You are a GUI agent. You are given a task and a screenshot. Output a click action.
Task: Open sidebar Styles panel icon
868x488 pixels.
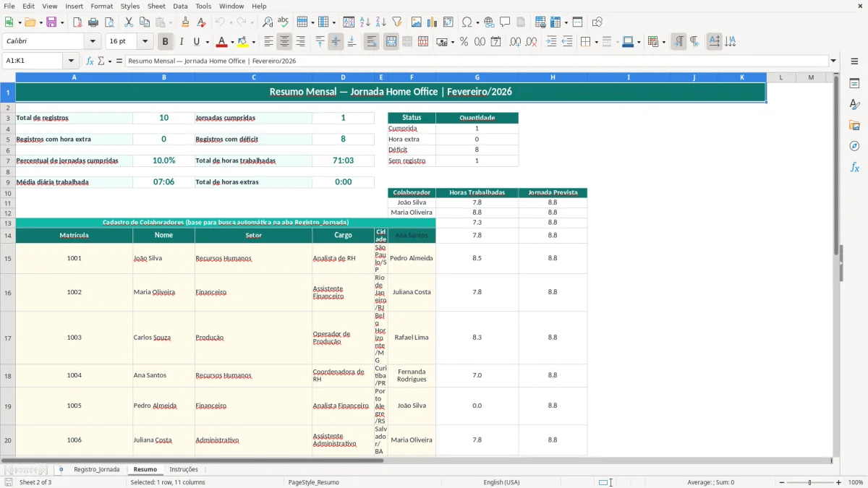click(854, 105)
